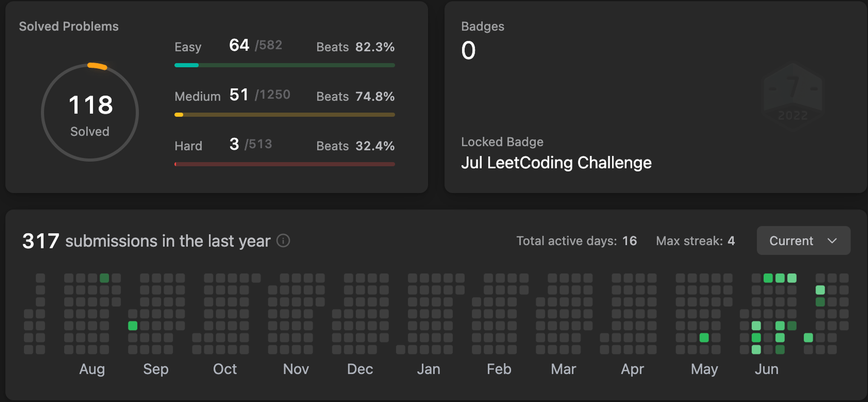Expand the submissions heatmap view options
868x402 pixels.
pos(803,241)
